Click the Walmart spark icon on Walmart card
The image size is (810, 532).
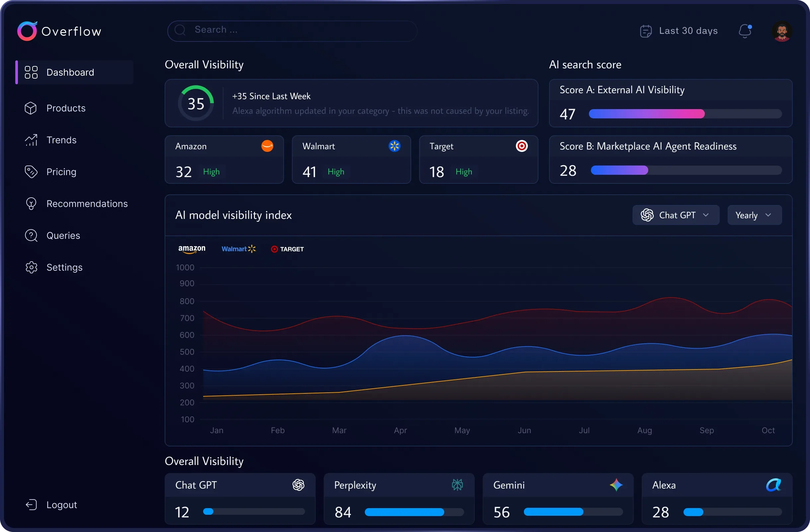[394, 146]
